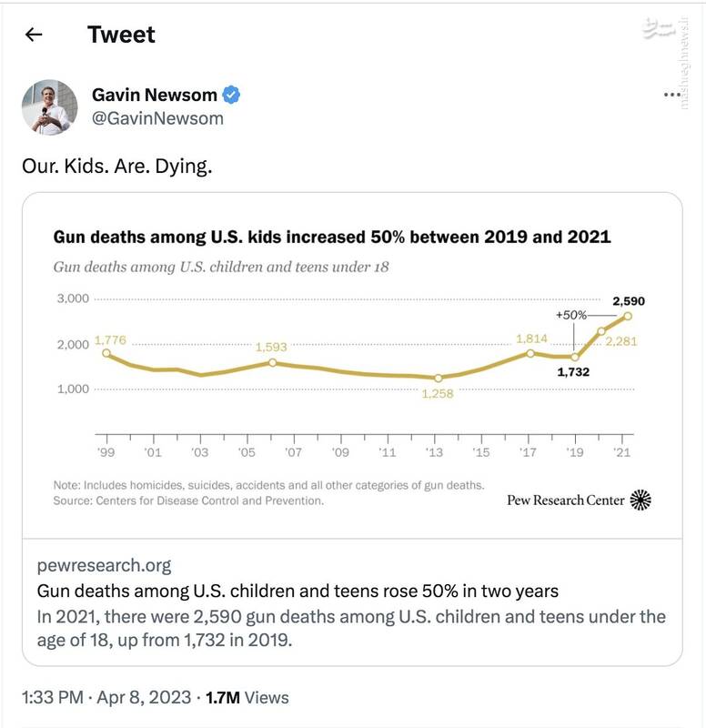
Task: Open the profile avatar photo
Action: [x=49, y=107]
